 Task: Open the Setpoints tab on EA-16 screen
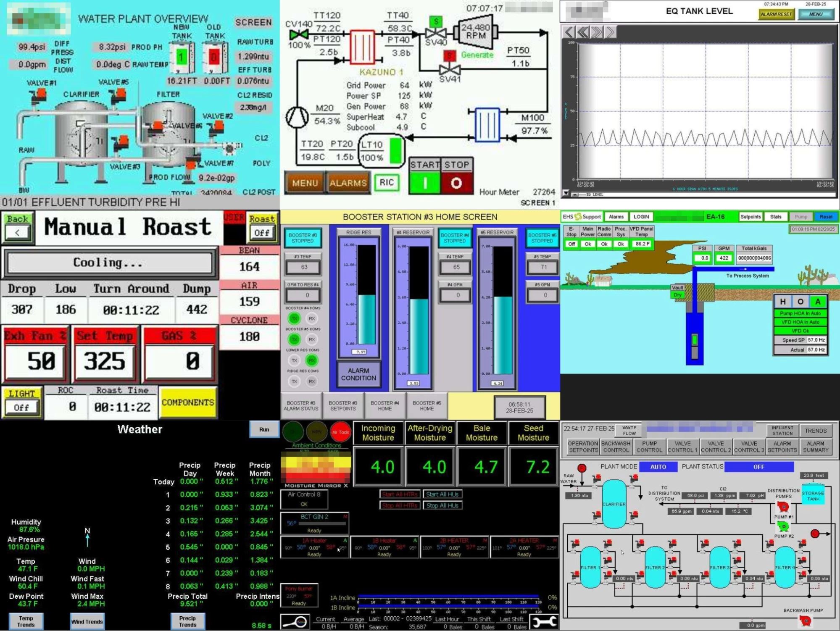pyautogui.click(x=750, y=217)
